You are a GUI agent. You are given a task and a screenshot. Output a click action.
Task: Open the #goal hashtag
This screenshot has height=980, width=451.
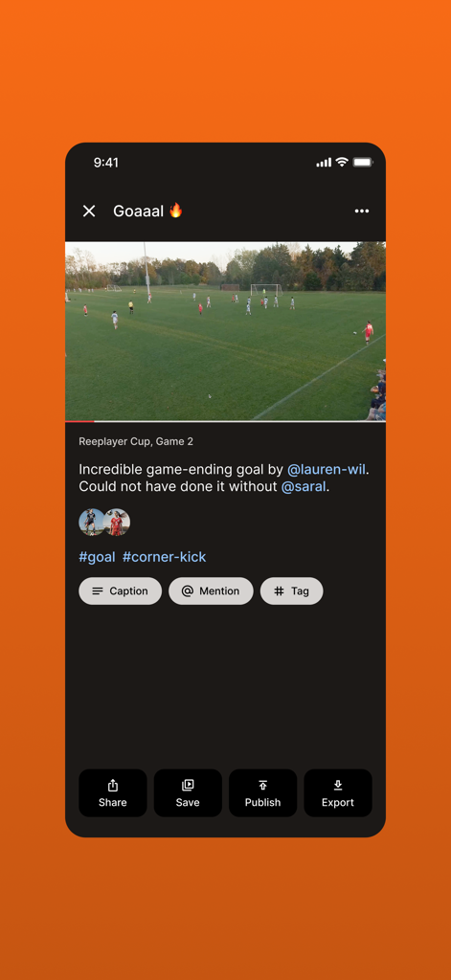pos(97,557)
